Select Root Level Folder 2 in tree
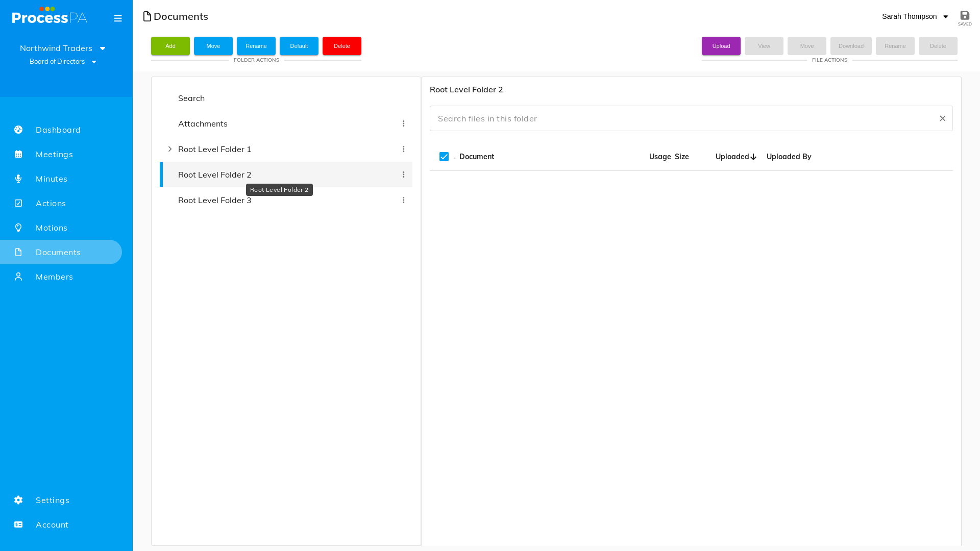 (286, 174)
